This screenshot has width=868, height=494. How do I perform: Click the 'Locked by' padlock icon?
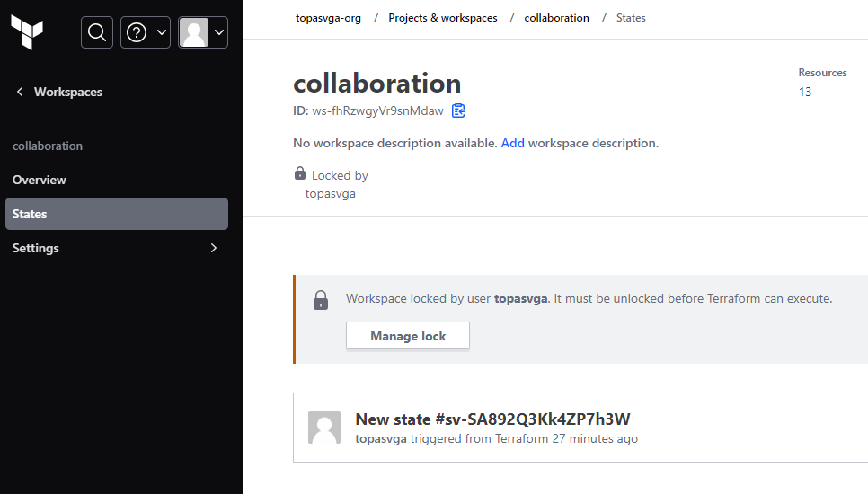(x=299, y=173)
